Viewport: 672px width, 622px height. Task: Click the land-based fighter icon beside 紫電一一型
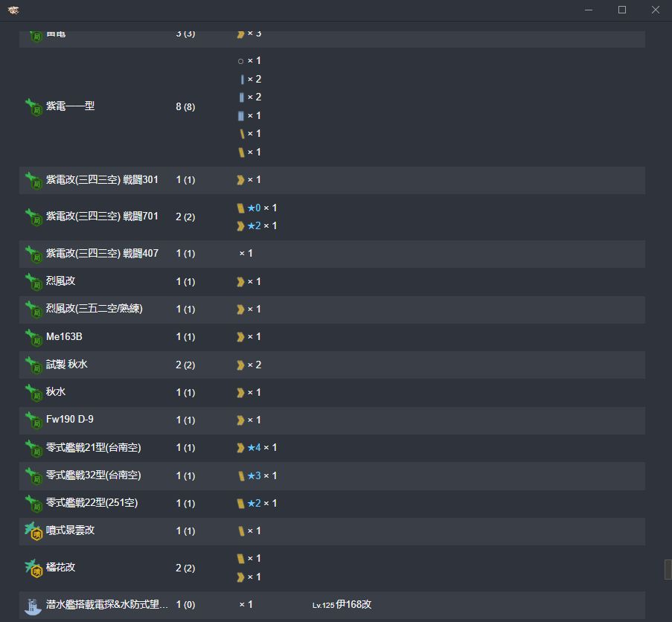[x=33, y=106]
